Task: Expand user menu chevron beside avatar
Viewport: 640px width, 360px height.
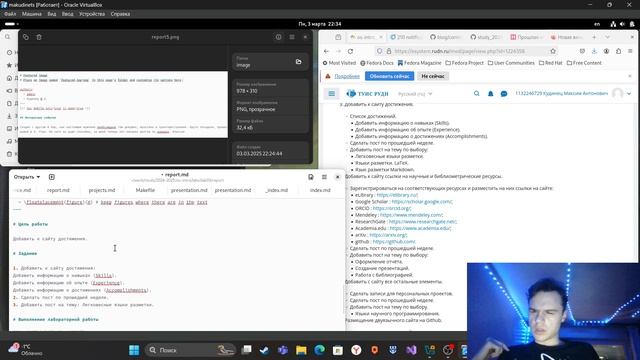Action: click(629, 94)
